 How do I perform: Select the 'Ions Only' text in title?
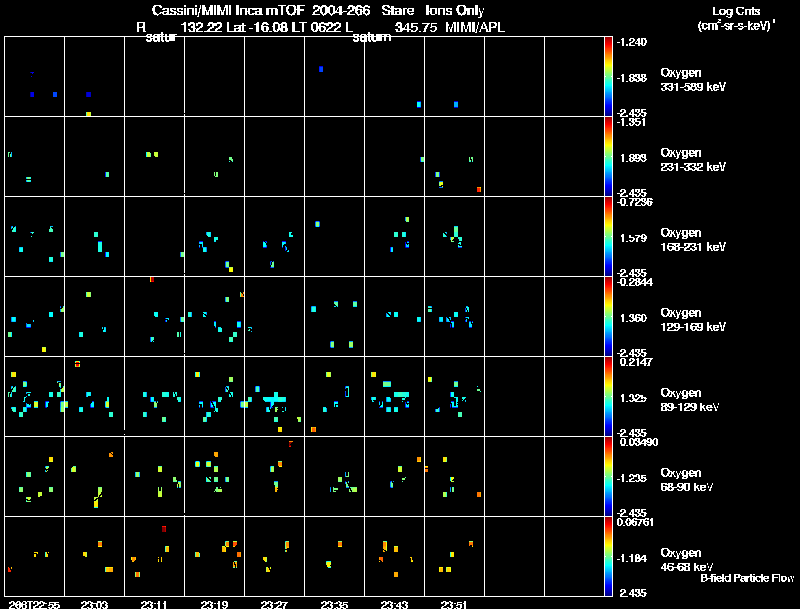[454, 10]
